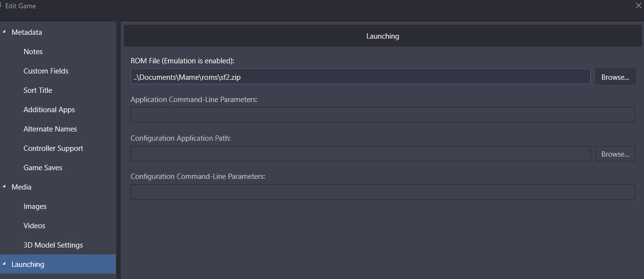Viewport: 644px width, 279px height.
Task: Click Configuration Command-Line Parameters field
Action: pyautogui.click(x=383, y=191)
